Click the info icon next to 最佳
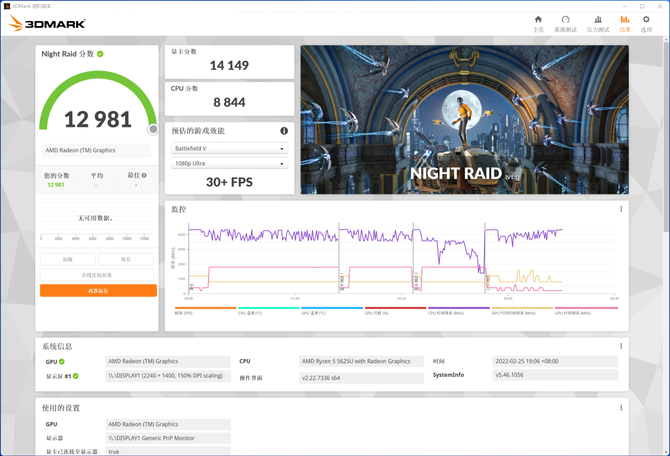The width and height of the screenshot is (670, 456). (x=144, y=175)
